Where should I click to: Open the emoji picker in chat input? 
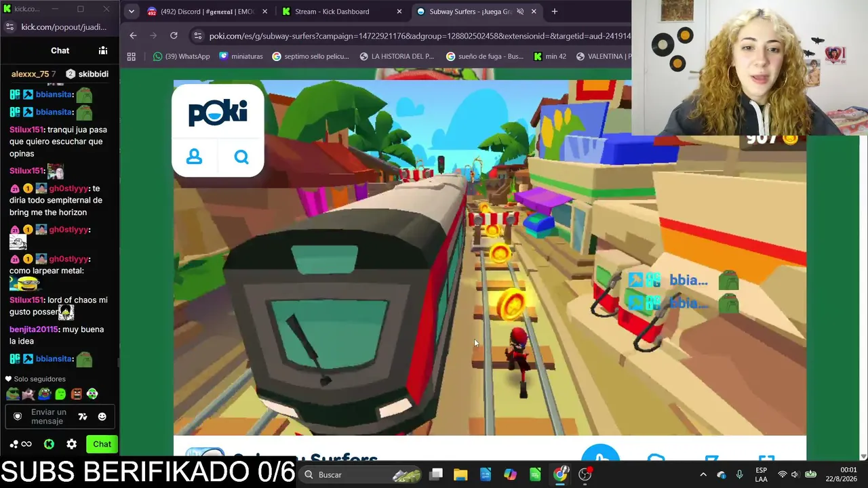click(x=102, y=416)
